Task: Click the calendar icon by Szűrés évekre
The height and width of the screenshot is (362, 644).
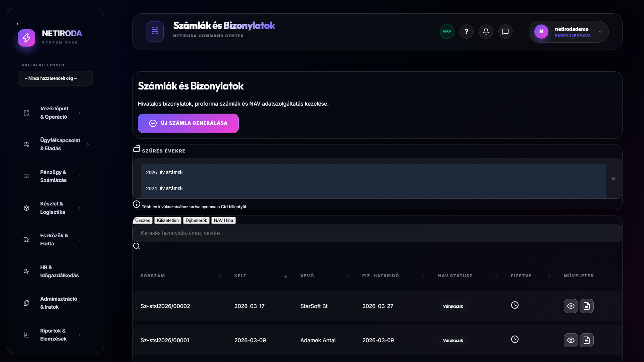Action: tap(137, 148)
